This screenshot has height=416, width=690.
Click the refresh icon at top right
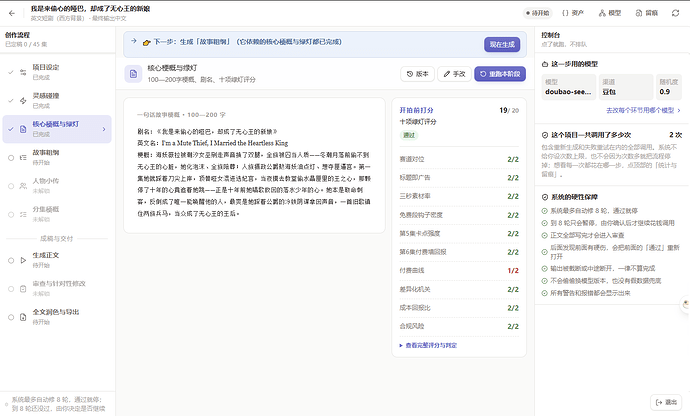tap(675, 13)
